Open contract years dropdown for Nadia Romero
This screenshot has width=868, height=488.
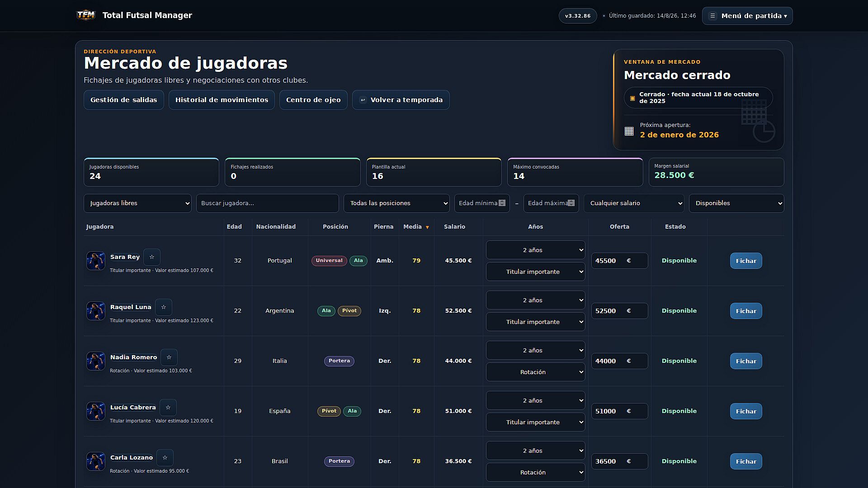(x=536, y=350)
